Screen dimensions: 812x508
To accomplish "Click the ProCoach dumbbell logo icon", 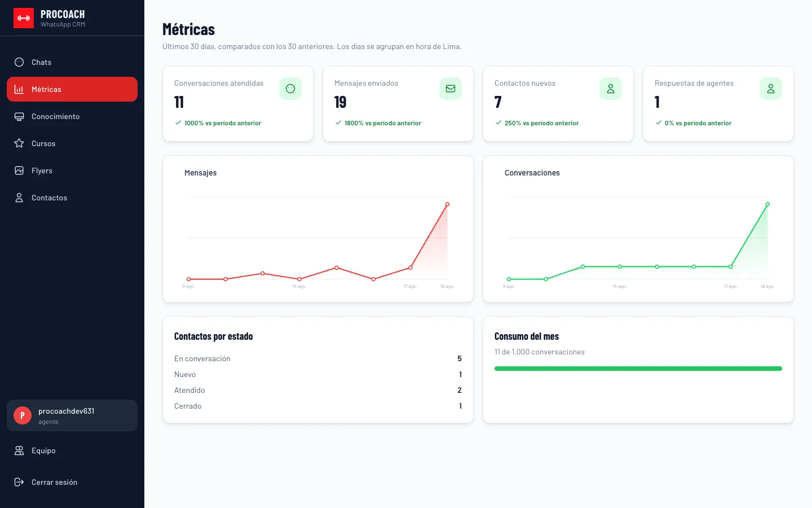I will pyautogui.click(x=24, y=18).
